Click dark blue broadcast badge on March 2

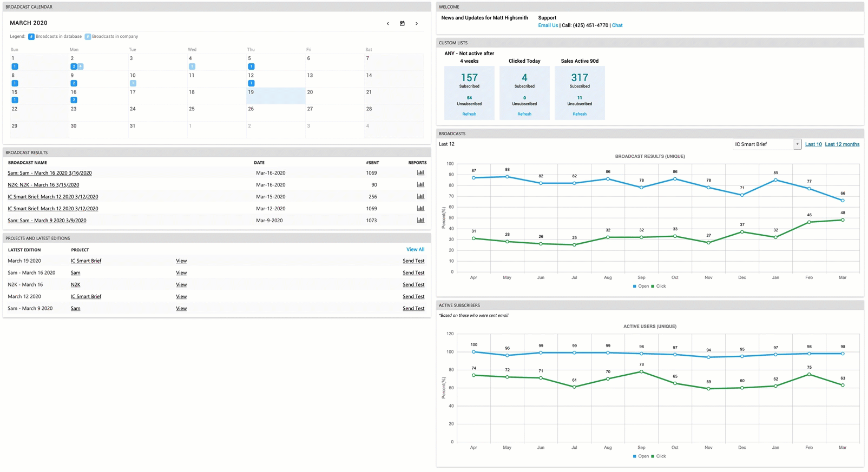click(74, 67)
